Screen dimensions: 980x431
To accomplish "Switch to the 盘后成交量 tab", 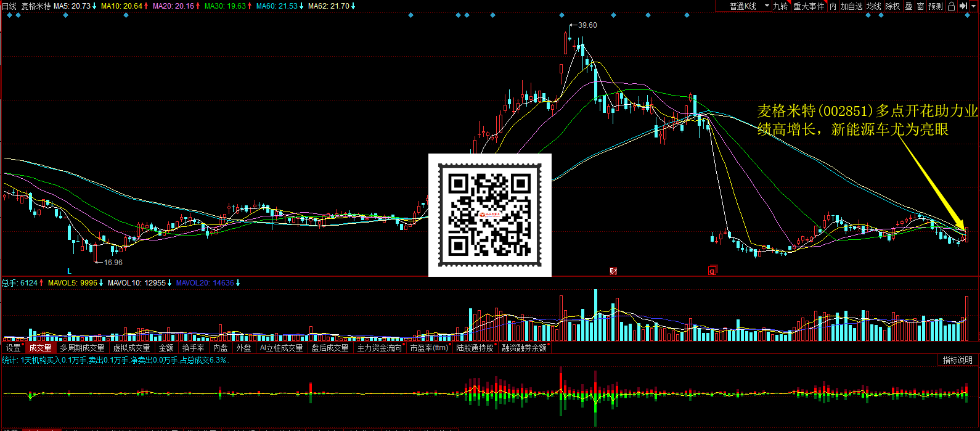I will [x=330, y=348].
